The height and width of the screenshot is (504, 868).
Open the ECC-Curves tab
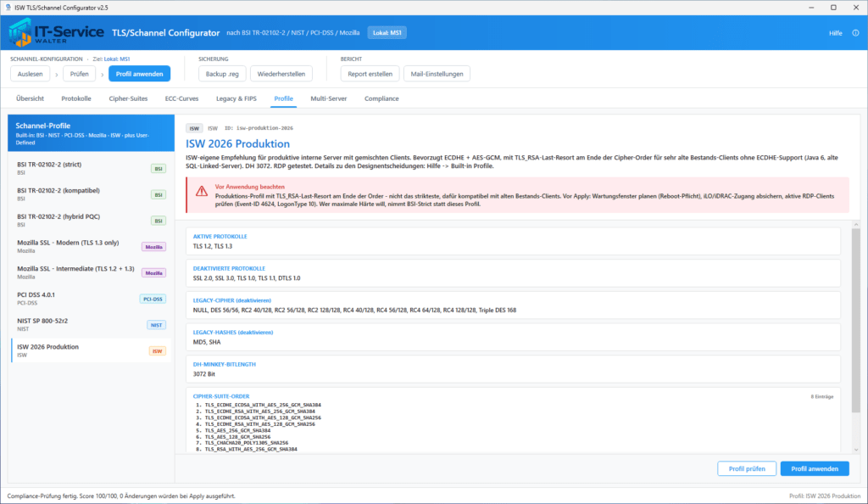coord(181,98)
